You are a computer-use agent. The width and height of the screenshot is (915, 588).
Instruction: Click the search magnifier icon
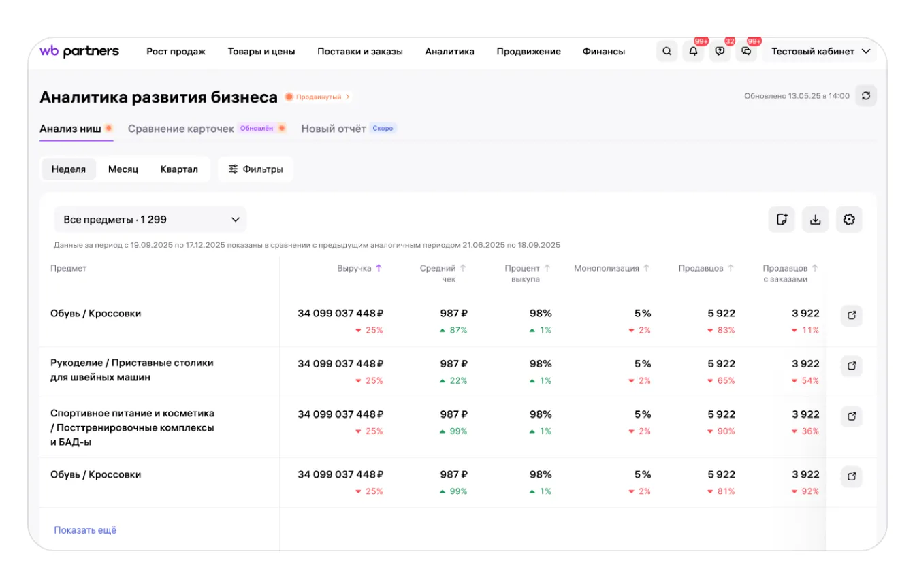click(667, 52)
